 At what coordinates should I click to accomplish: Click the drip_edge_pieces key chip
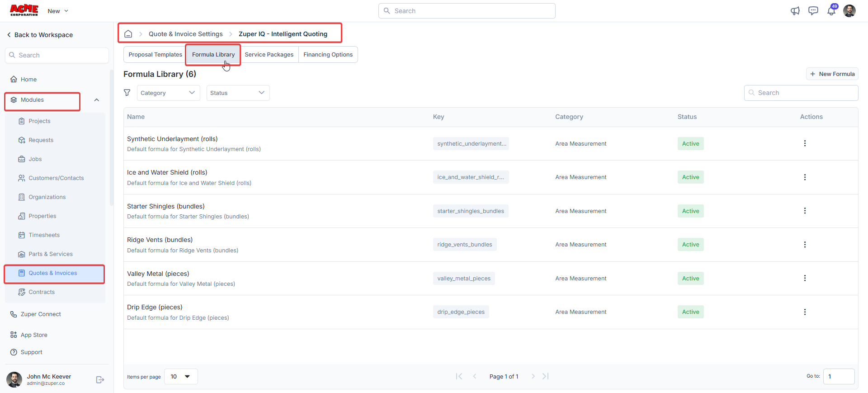(461, 312)
